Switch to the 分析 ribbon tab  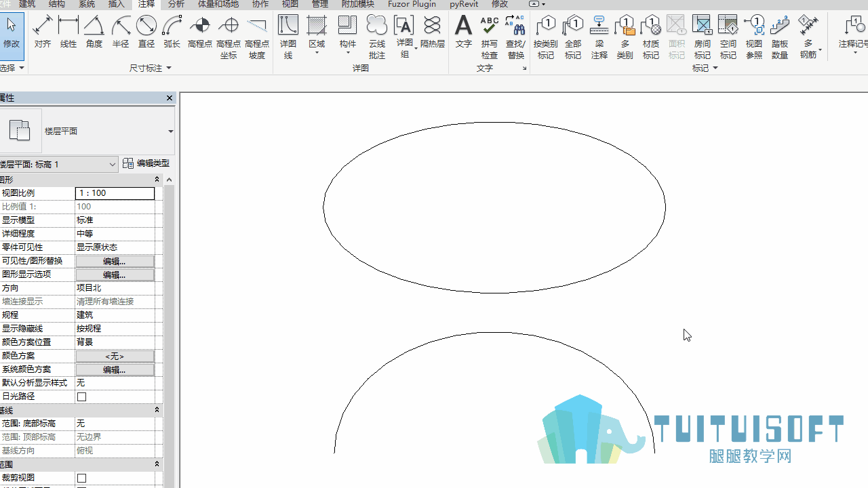pyautogui.click(x=176, y=4)
